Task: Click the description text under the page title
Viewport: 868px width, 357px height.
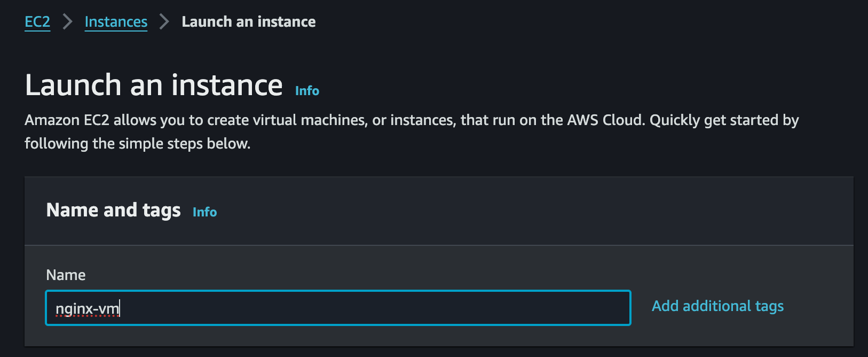Action: pos(411,131)
